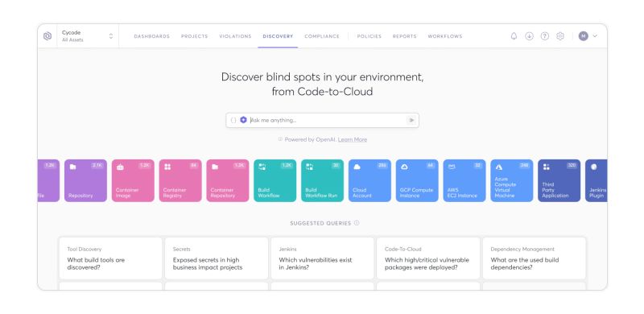Select Exposed secrets in high business impact query
644x314 pixels.
tap(217, 258)
